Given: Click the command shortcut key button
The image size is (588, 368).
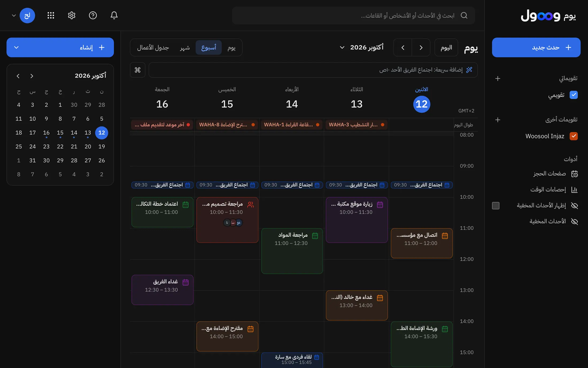Looking at the screenshot, I should point(138,70).
